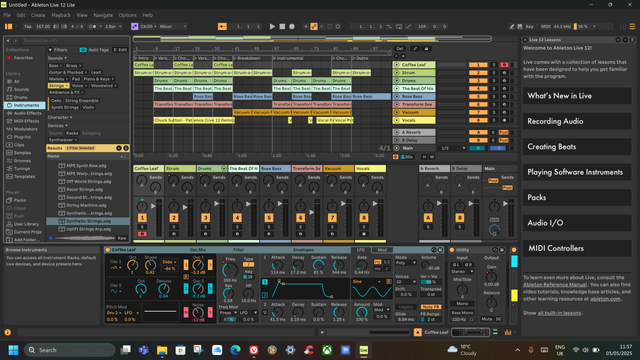
Task: Select MIDI Effects in the Library sidebar
Action: 26,121
